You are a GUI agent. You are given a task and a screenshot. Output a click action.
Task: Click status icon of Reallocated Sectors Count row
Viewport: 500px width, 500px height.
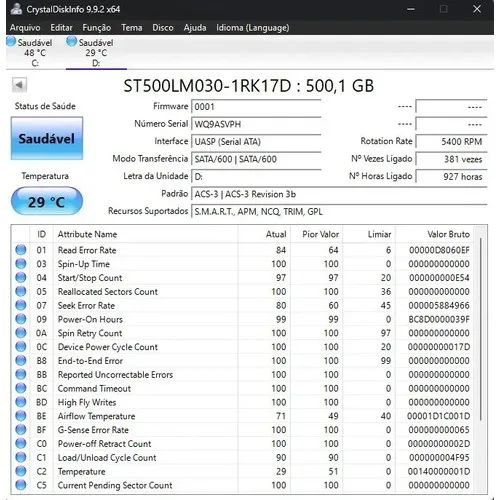(x=21, y=291)
